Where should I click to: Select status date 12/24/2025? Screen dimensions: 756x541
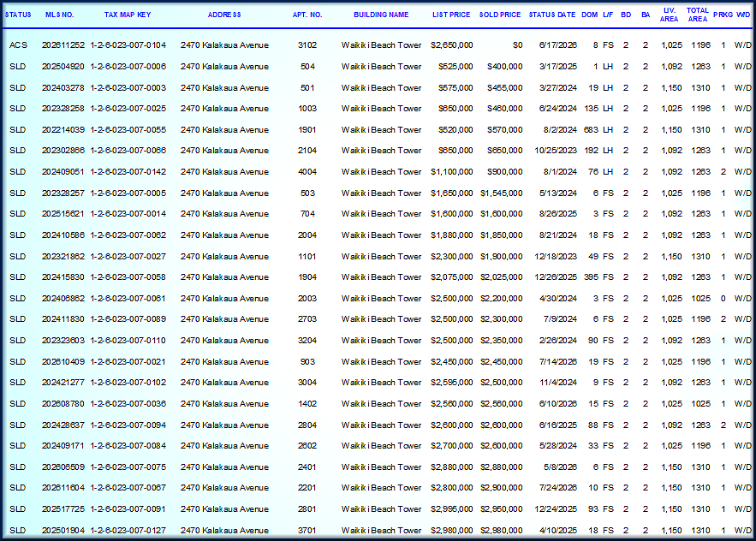(556, 509)
